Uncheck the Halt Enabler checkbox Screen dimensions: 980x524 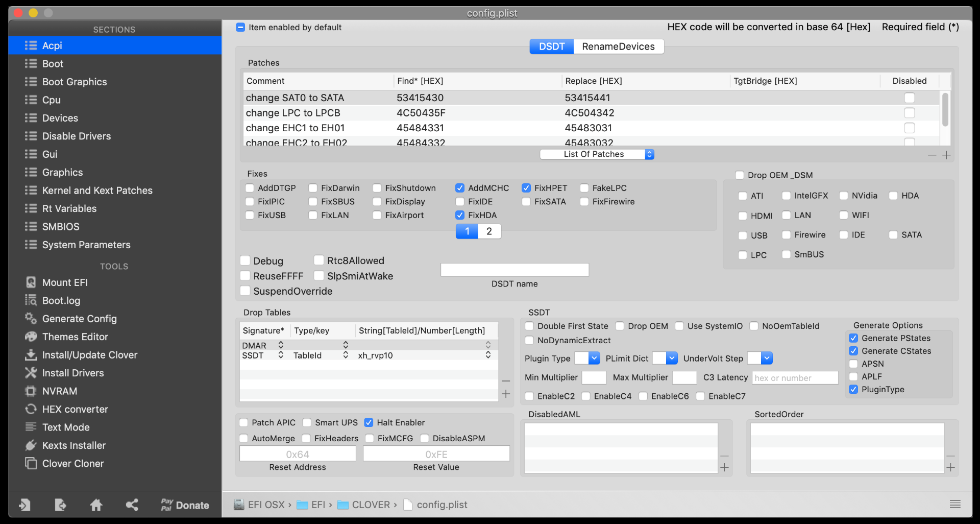pos(369,422)
